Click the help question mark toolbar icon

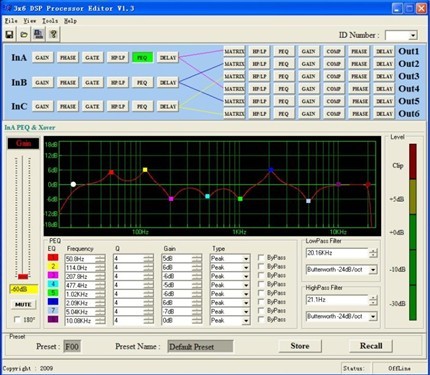(x=53, y=34)
